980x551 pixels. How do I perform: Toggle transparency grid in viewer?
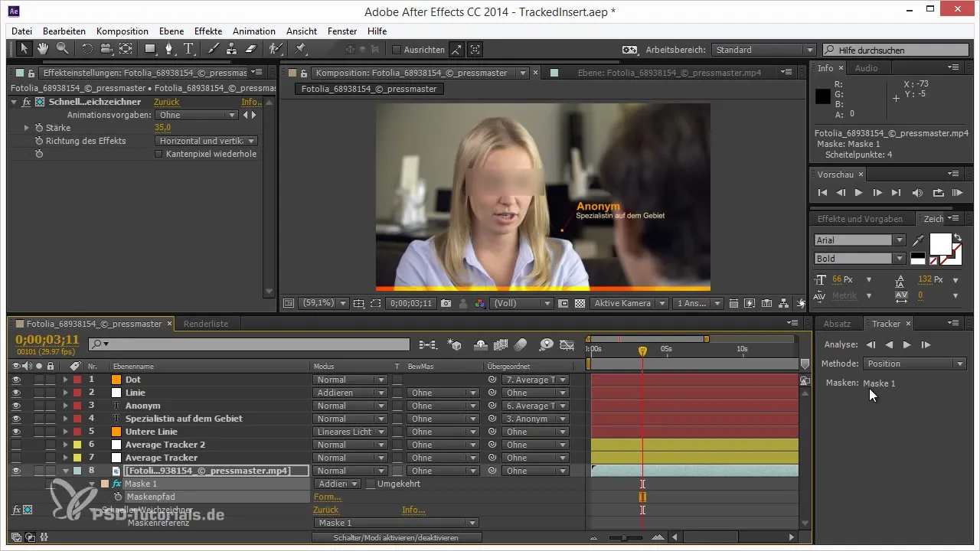(580, 303)
